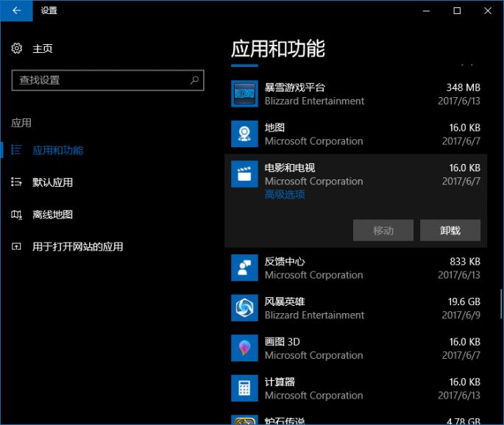This screenshot has width=504, height=425.
Task: Select the Paint 3D (画图 3D) icon
Action: pos(244,348)
